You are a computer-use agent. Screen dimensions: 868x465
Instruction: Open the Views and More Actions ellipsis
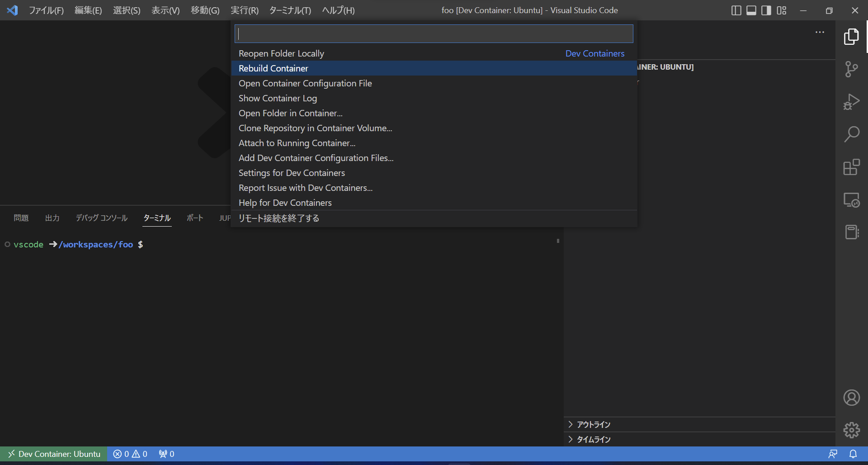(x=820, y=32)
